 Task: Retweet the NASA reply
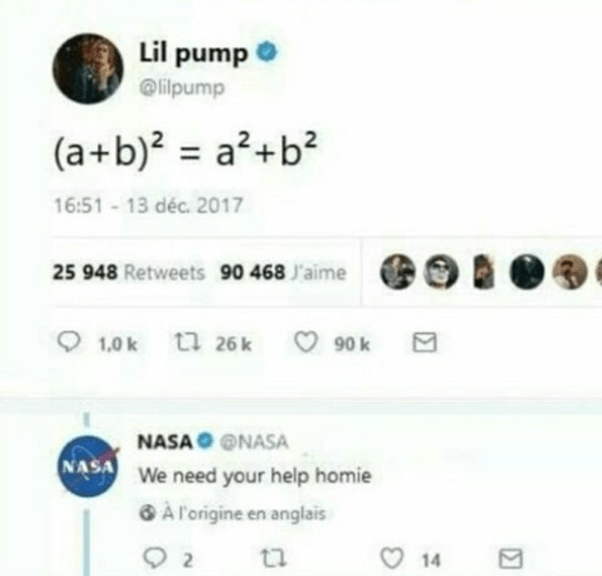[x=273, y=559]
